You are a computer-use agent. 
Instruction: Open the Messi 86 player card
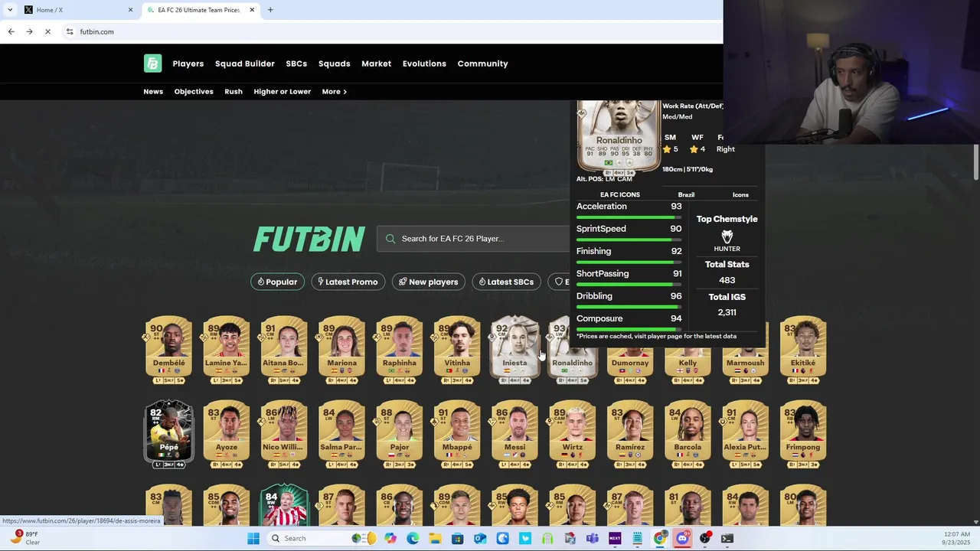point(514,434)
